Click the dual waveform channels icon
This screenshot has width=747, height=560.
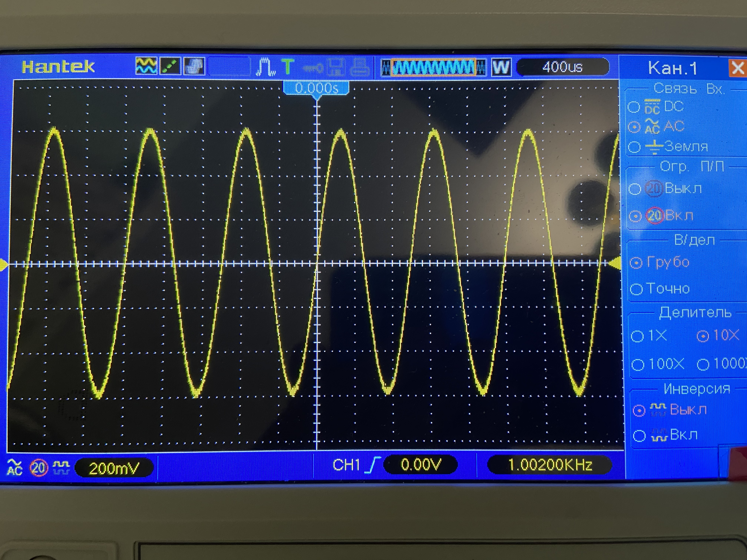click(x=146, y=66)
